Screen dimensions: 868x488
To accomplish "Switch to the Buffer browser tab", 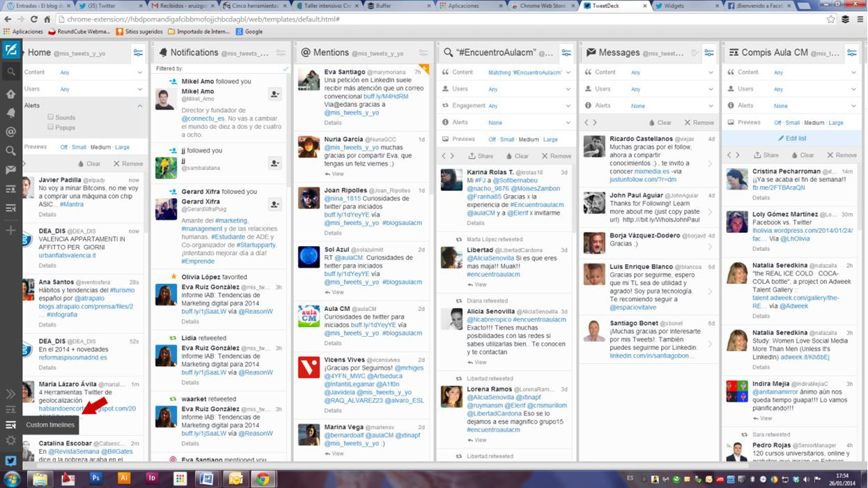I will click(390, 6).
